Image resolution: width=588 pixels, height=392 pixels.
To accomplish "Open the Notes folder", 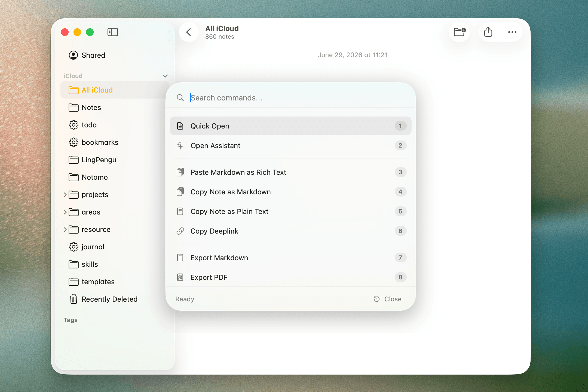I will click(x=115, y=108).
